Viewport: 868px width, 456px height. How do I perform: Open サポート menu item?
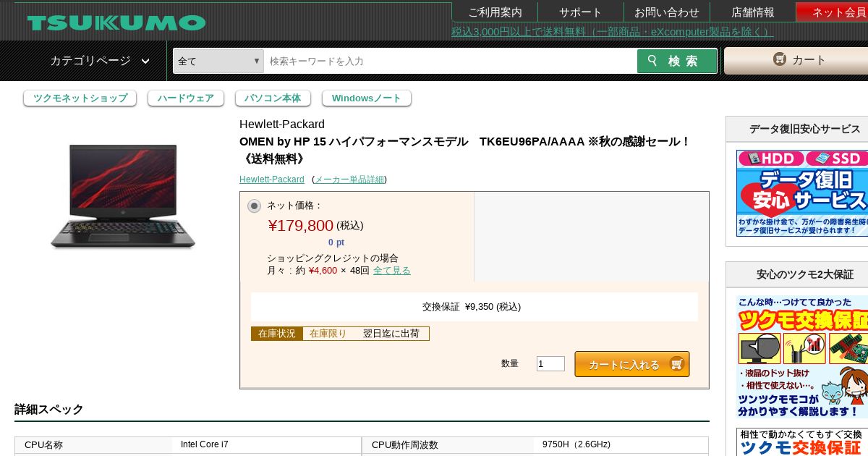click(581, 12)
